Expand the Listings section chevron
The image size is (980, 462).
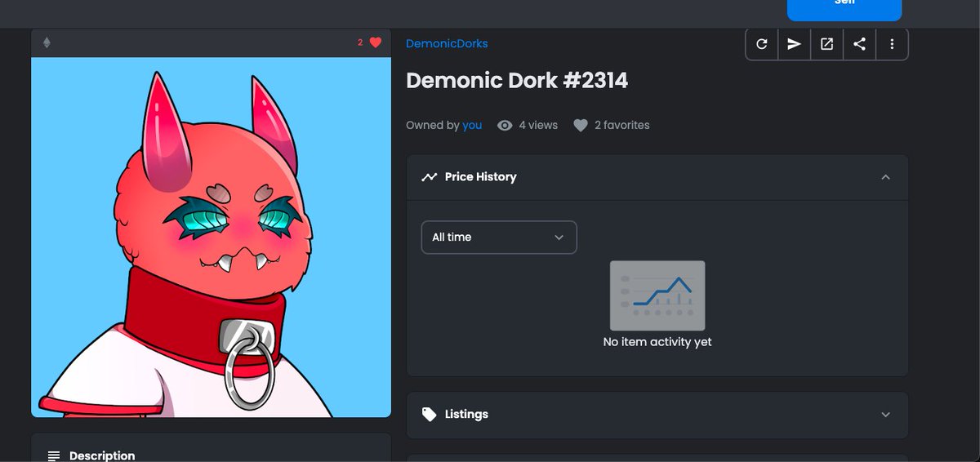point(885,415)
